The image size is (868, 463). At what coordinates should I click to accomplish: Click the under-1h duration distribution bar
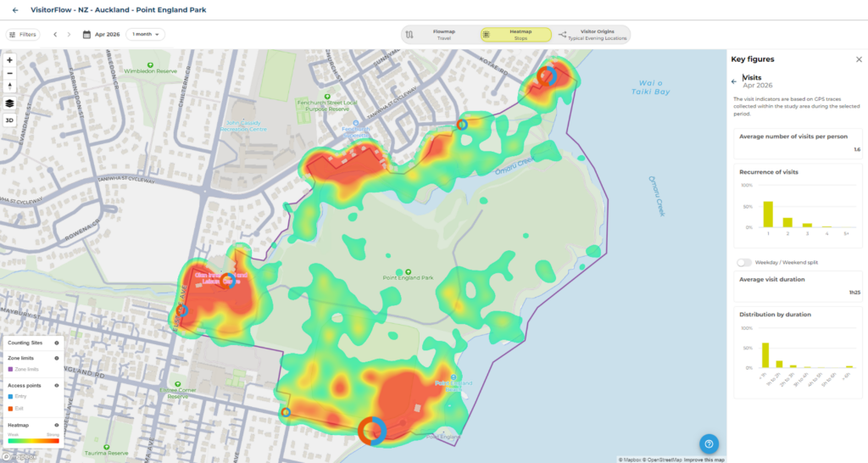click(765, 355)
